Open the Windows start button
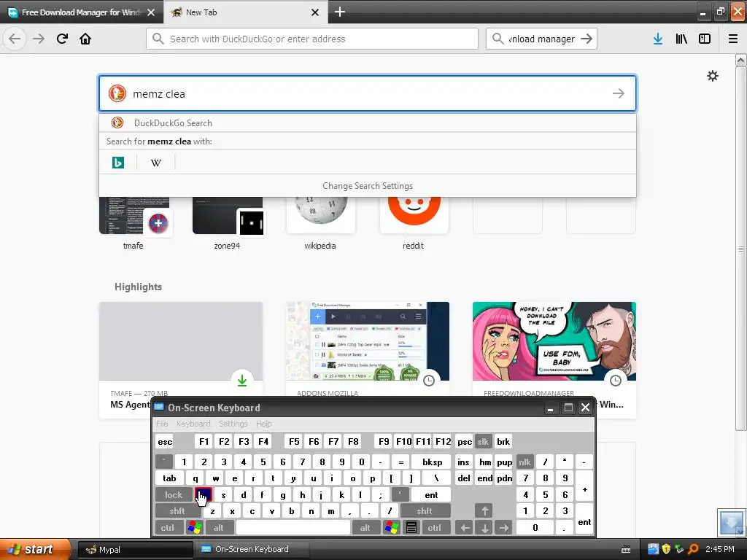Screen dimensions: 747x560 pos(35,549)
